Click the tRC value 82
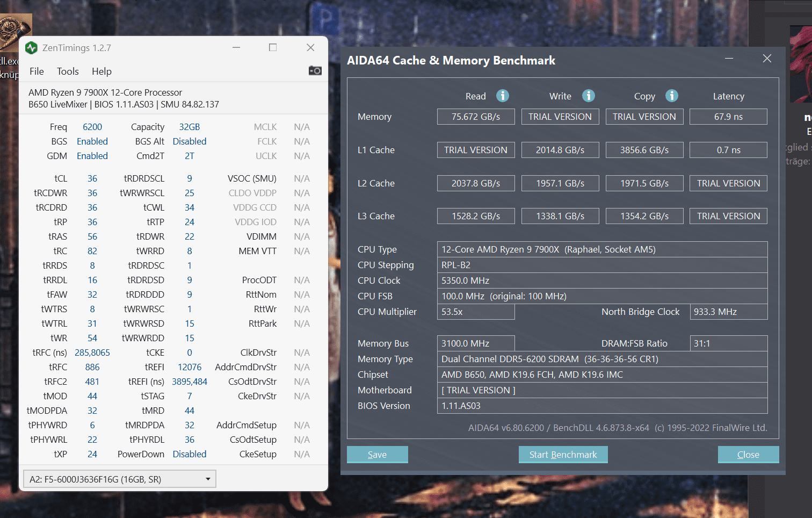This screenshot has height=518, width=812. (92, 251)
